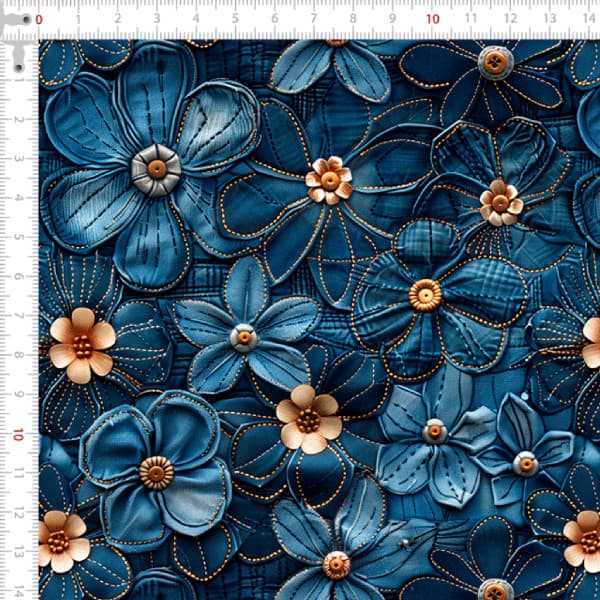The height and width of the screenshot is (600, 600).
Task: Click the red 10 on the left ruler
Action: [x=18, y=435]
